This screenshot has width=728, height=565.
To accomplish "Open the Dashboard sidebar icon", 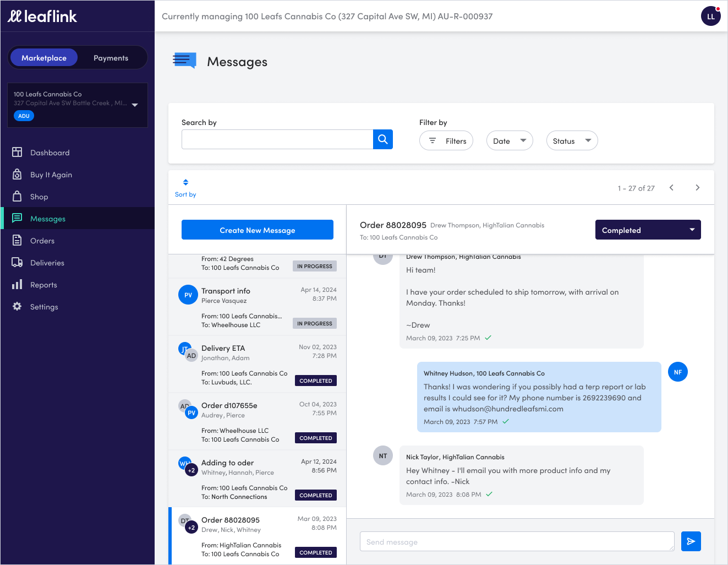I will pyautogui.click(x=17, y=152).
